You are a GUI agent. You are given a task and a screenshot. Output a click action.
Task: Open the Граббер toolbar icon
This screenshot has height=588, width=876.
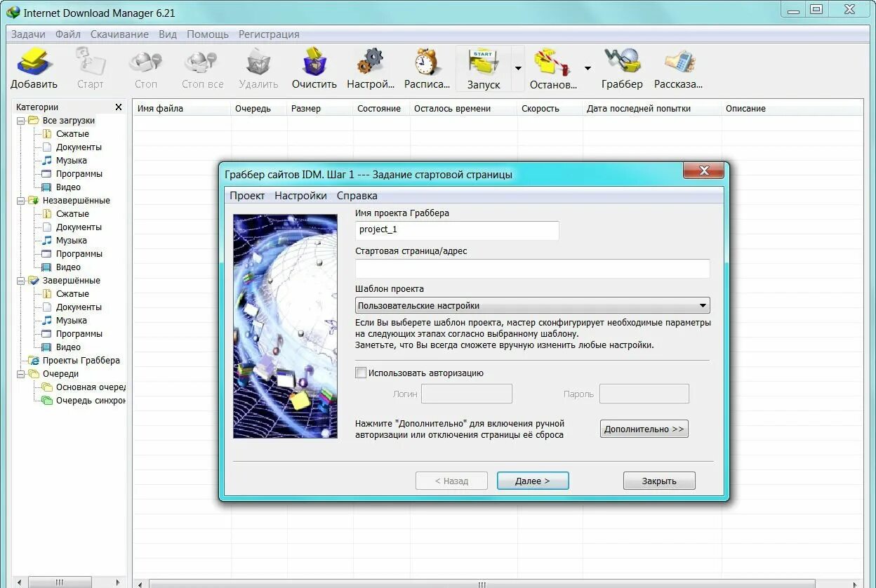pyautogui.click(x=622, y=62)
